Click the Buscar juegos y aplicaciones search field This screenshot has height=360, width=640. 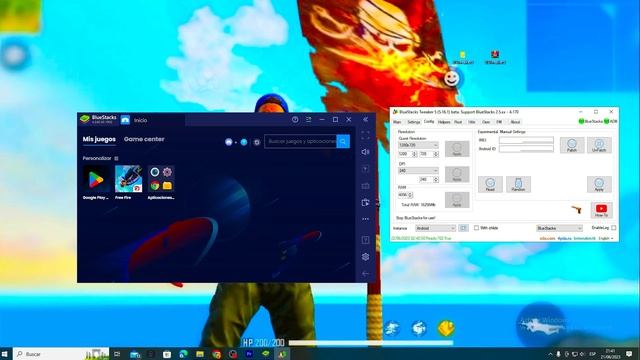click(x=300, y=141)
